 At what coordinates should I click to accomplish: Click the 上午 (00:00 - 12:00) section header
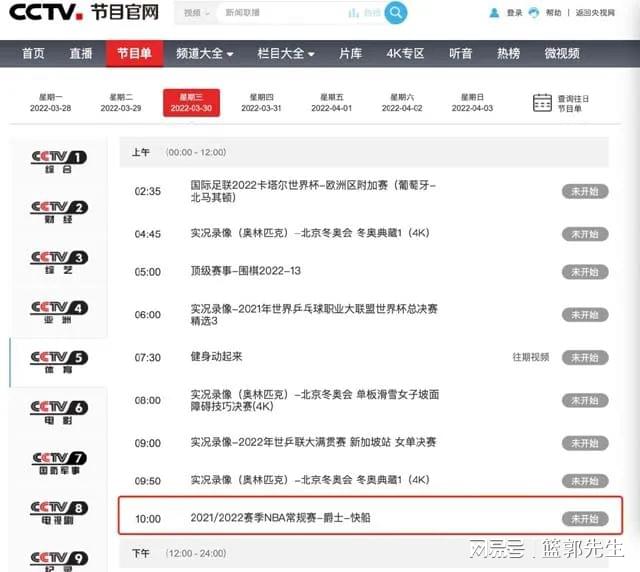pos(364,152)
